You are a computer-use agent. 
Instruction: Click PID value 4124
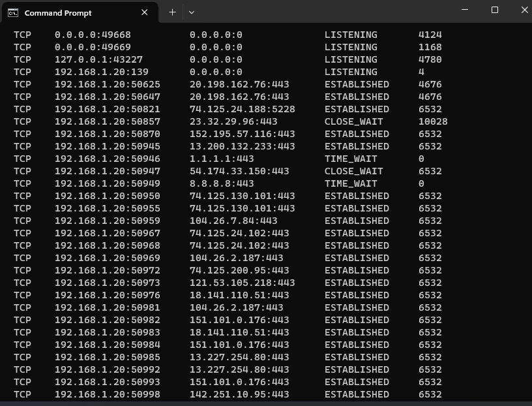(430, 35)
